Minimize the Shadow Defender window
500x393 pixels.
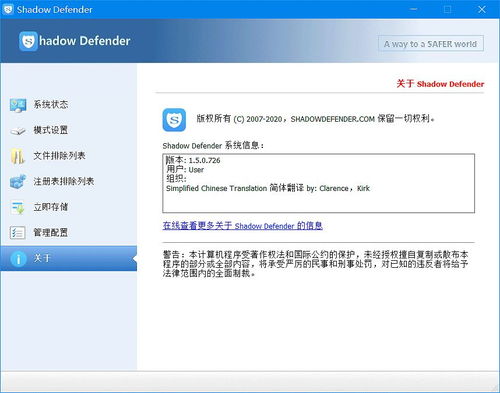pyautogui.click(x=414, y=9)
